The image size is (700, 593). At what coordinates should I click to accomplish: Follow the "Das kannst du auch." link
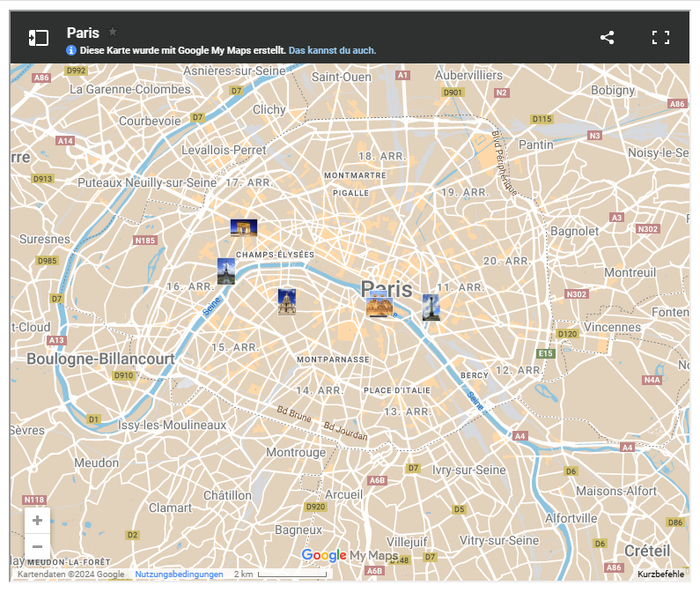[x=332, y=50]
